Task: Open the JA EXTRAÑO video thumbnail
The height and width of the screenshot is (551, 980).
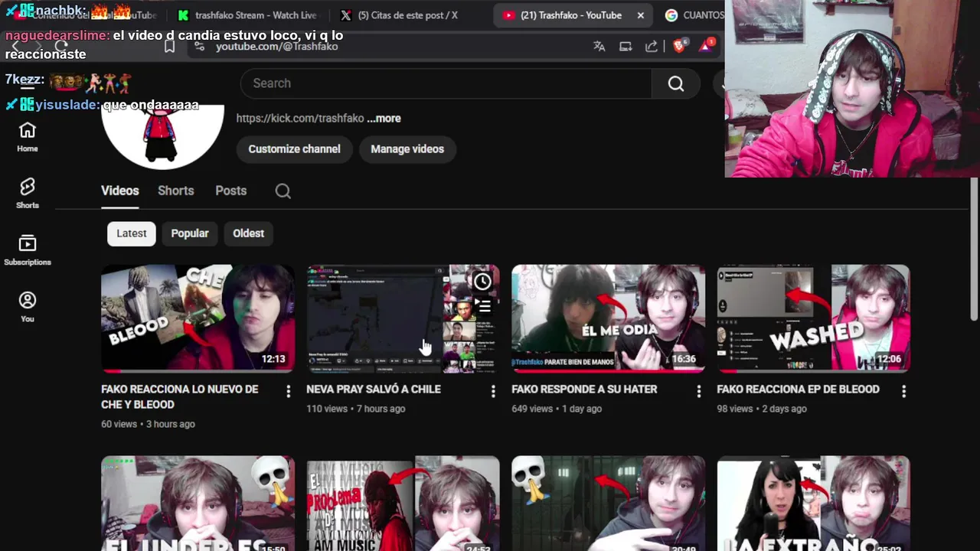Action: 813,503
